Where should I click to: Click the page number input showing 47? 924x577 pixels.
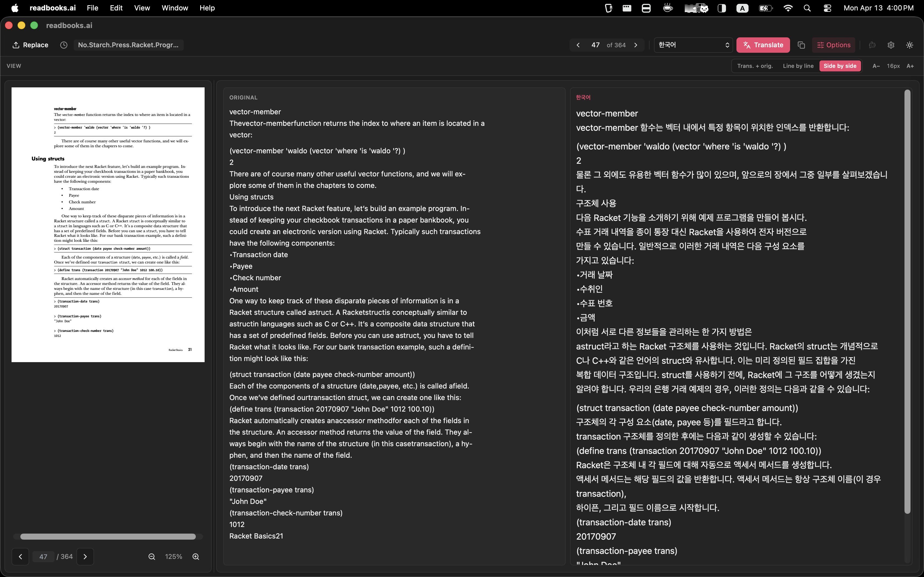tap(596, 45)
